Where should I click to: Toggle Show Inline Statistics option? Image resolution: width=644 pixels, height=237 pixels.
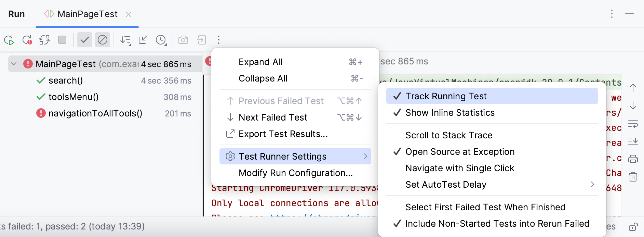pos(492,113)
